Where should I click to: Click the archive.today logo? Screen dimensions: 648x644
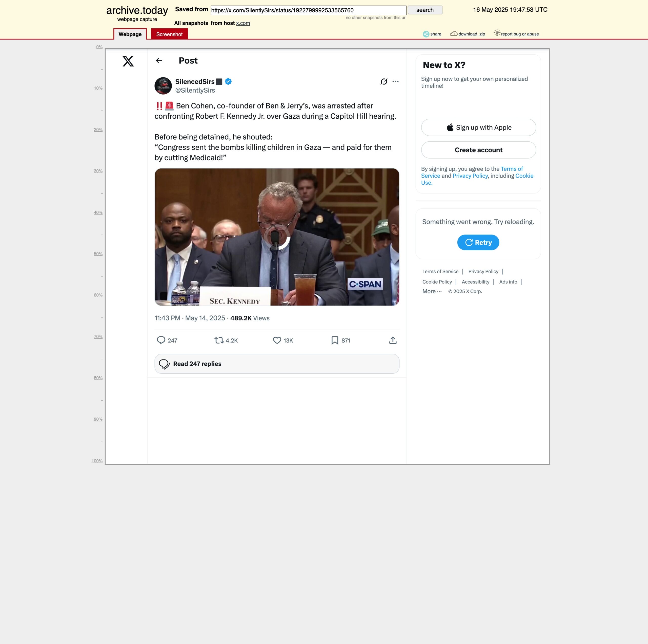(x=137, y=10)
